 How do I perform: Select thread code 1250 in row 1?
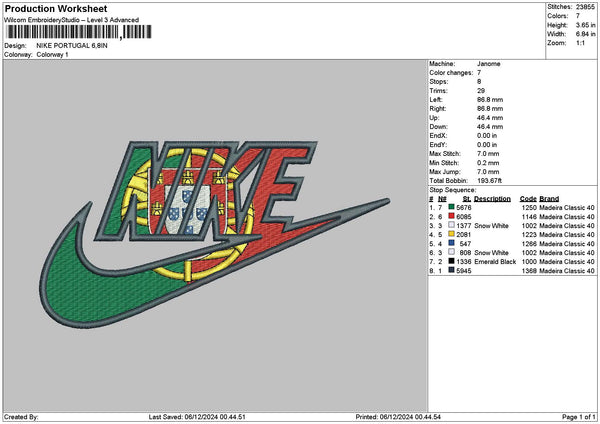pyautogui.click(x=529, y=208)
